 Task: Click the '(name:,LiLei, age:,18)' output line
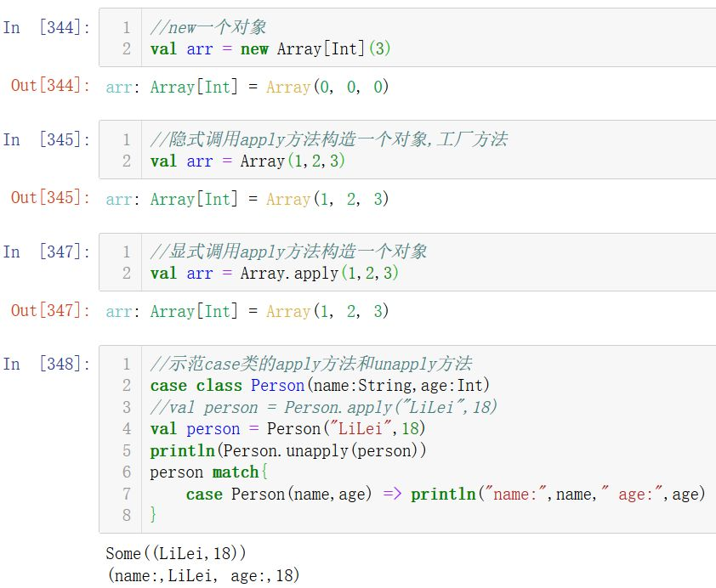(203, 575)
